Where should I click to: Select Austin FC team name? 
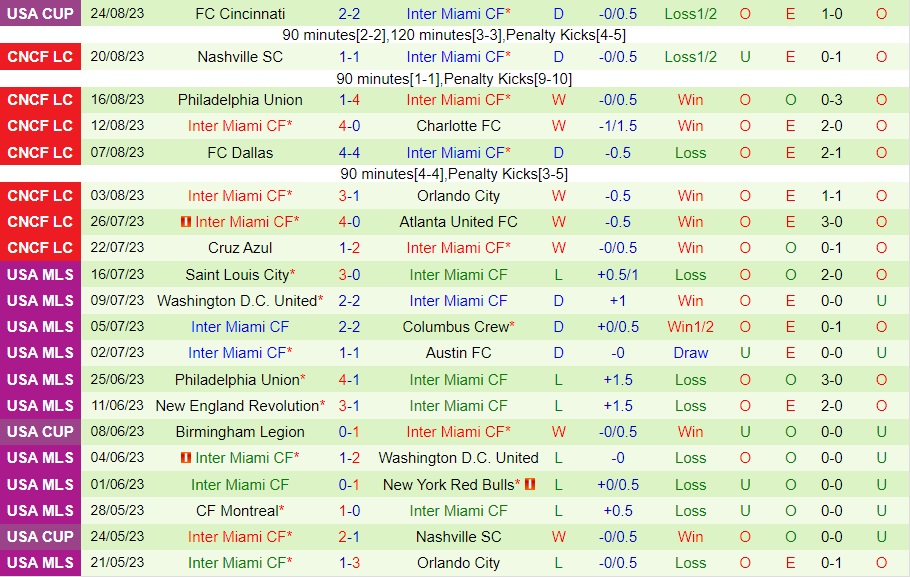[458, 353]
